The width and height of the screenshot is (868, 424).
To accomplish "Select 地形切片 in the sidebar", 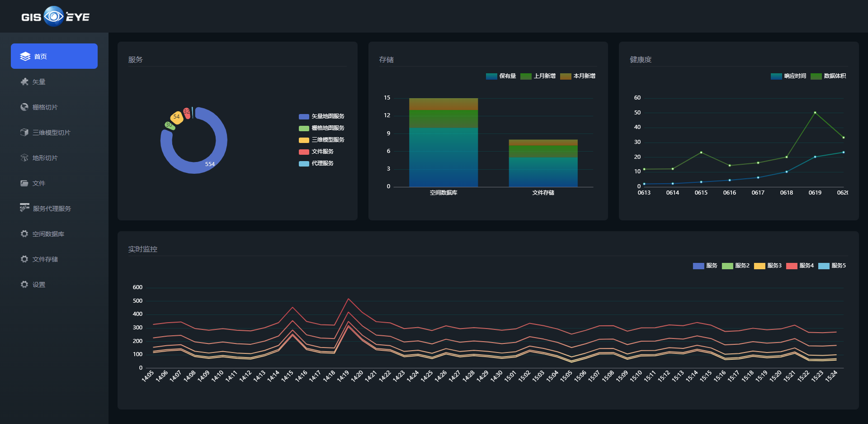I will [x=54, y=157].
